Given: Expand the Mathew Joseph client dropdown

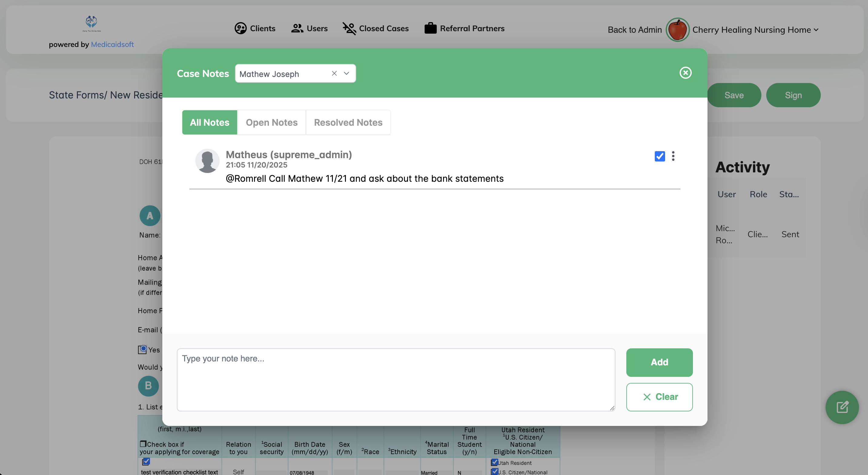Looking at the screenshot, I should coord(346,73).
